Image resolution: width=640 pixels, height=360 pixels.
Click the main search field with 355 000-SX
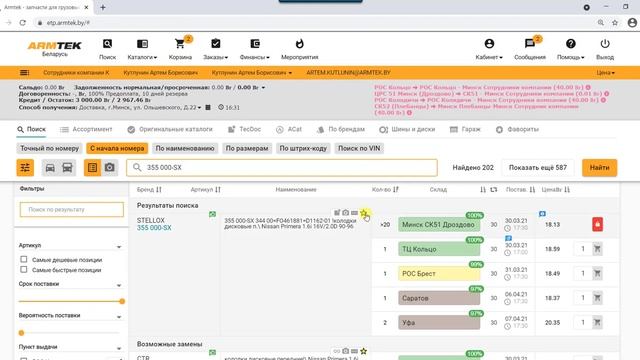point(282,168)
